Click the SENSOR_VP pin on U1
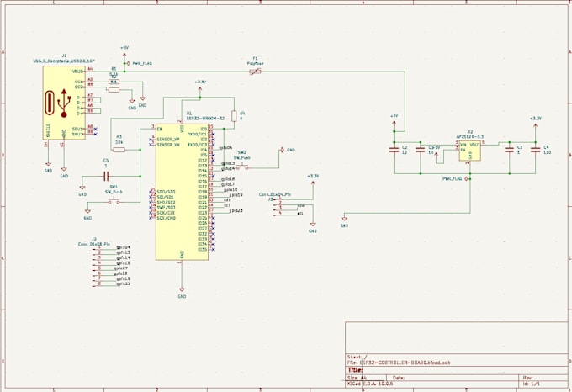Viewport: 572px width, 392px height. point(168,140)
